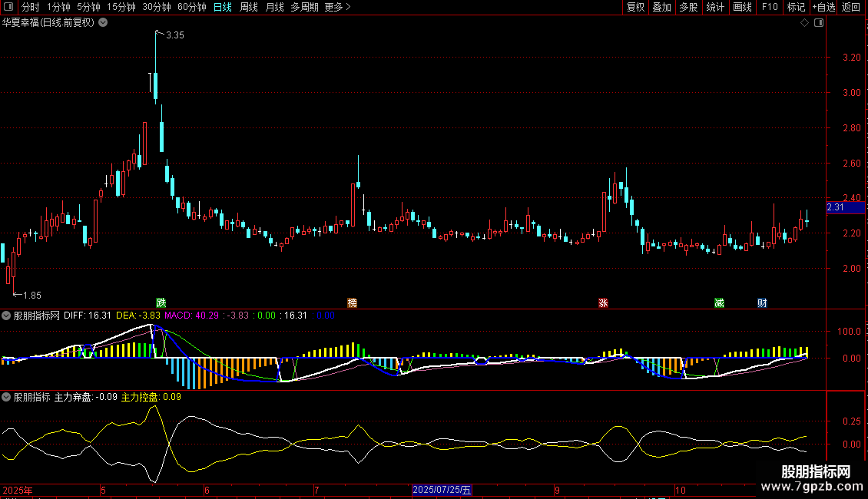Toggle the right side panel icon
This screenshot has width=868, height=499.
820,23
